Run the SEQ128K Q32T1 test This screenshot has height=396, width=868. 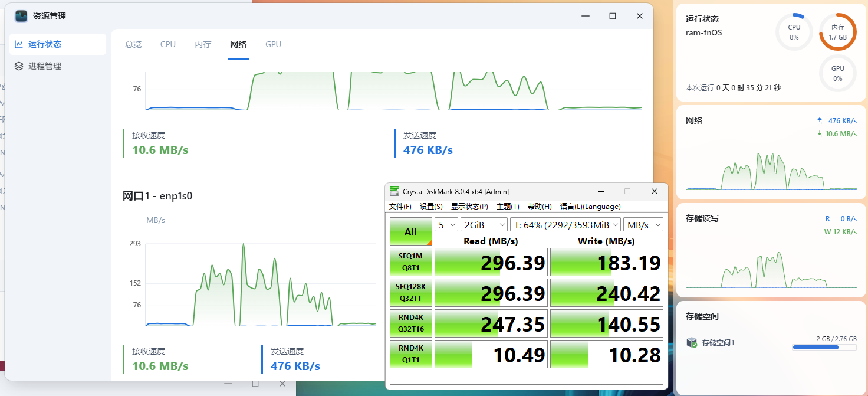tap(411, 293)
